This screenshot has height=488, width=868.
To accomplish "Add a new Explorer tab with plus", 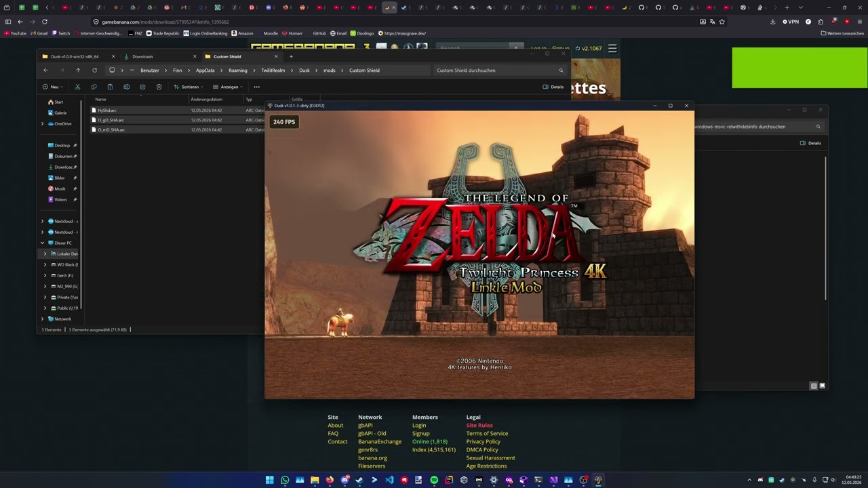I will pyautogui.click(x=291, y=56).
